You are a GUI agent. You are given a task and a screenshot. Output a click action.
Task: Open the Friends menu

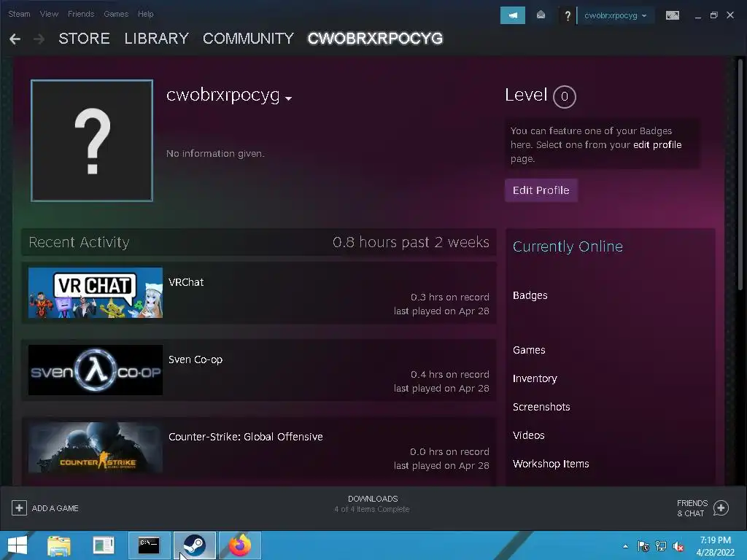pos(81,14)
